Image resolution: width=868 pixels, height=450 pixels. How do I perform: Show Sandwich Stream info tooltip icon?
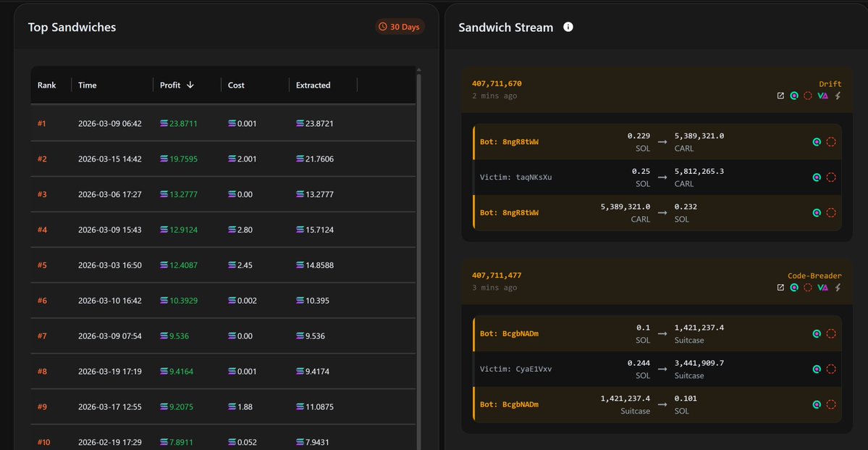coord(568,27)
